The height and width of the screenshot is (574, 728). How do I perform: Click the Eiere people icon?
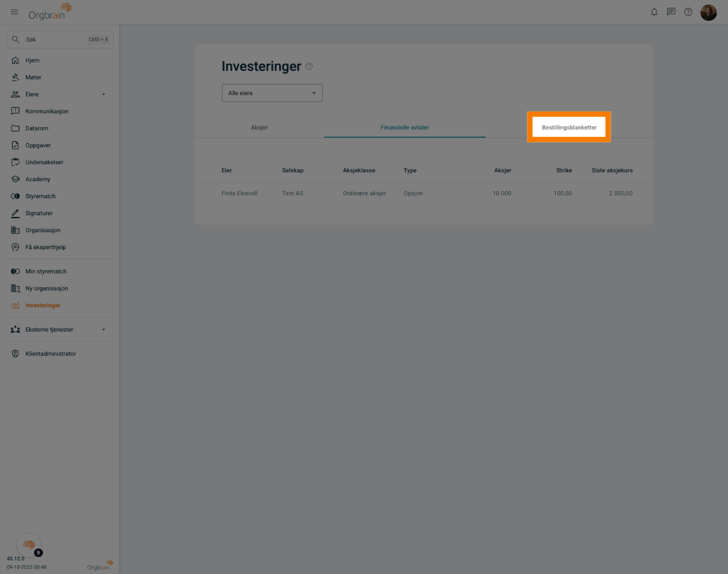click(x=15, y=95)
